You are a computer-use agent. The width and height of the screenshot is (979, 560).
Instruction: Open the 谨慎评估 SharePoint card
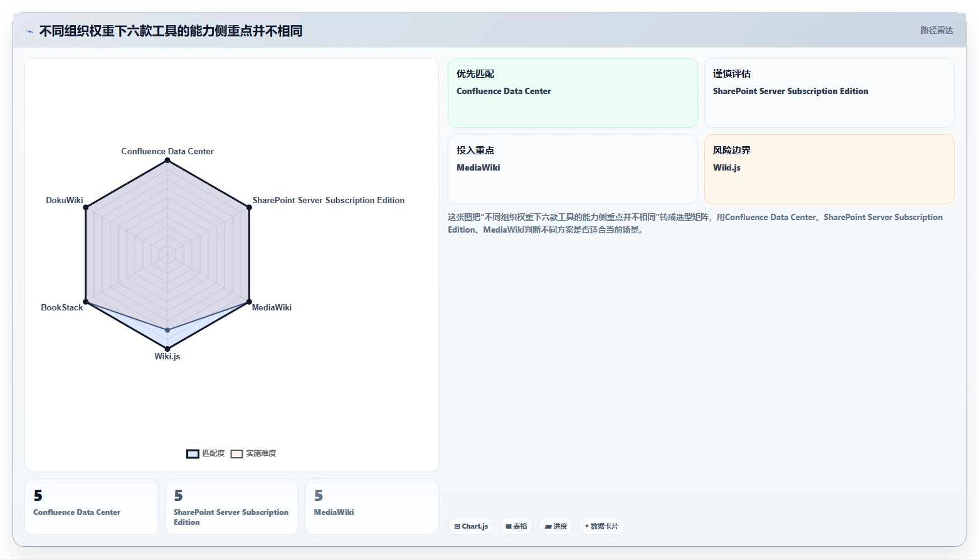point(829,93)
